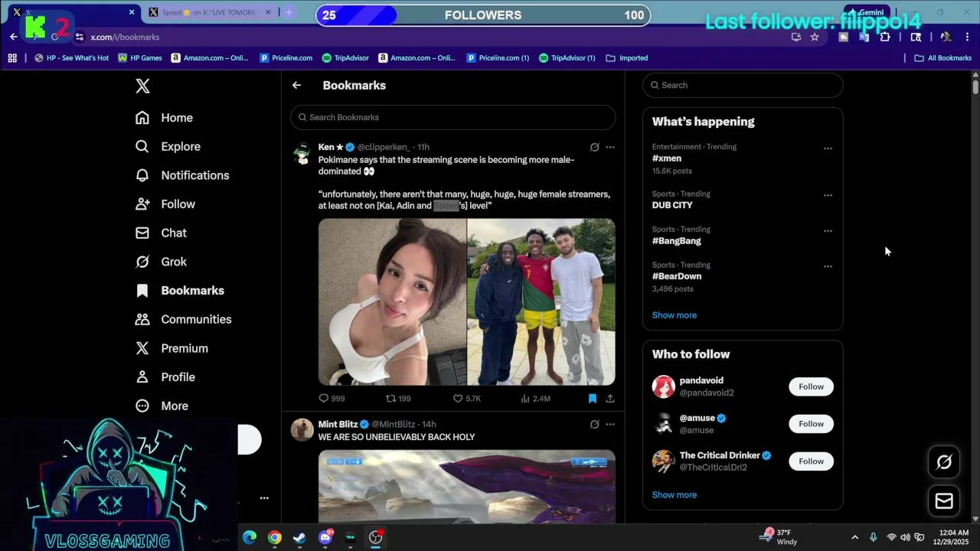
Task: Click the back arrow next to Bookmarks
Action: pyautogui.click(x=296, y=86)
